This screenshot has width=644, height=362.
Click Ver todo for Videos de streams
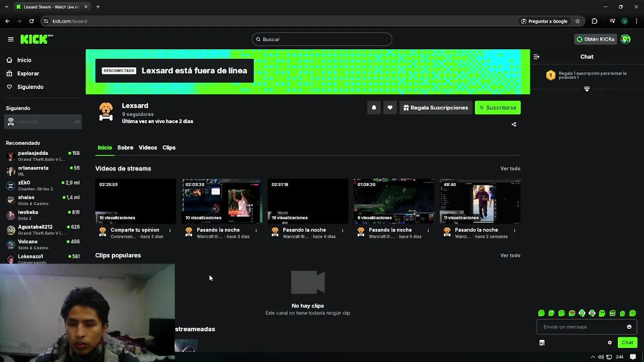510,168
